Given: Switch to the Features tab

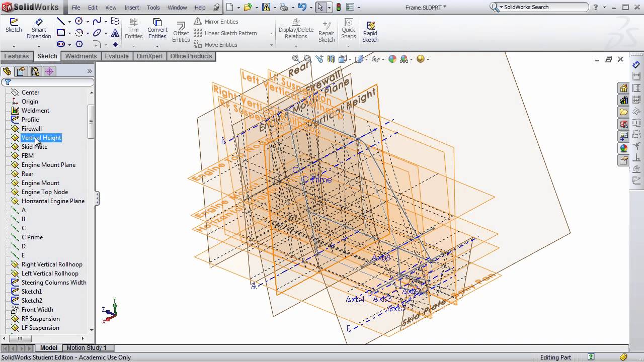Looking at the screenshot, I should click(17, 56).
